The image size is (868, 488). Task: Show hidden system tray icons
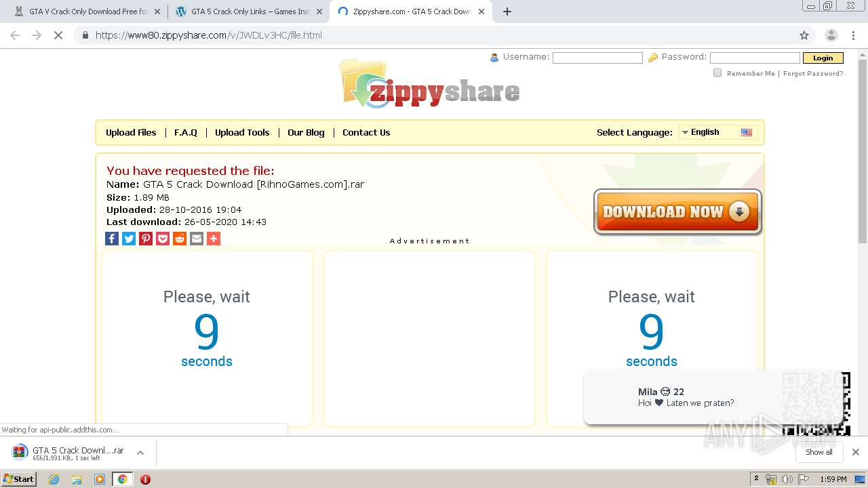coord(756,479)
